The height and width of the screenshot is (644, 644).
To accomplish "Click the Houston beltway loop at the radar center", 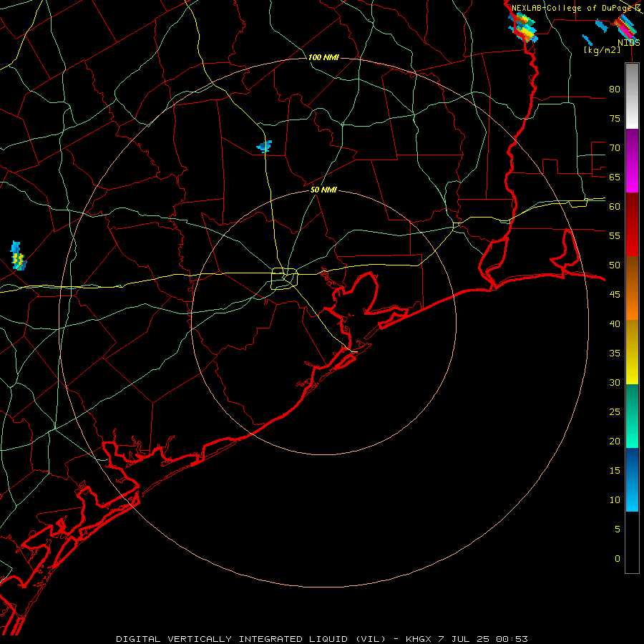I will 285,278.
